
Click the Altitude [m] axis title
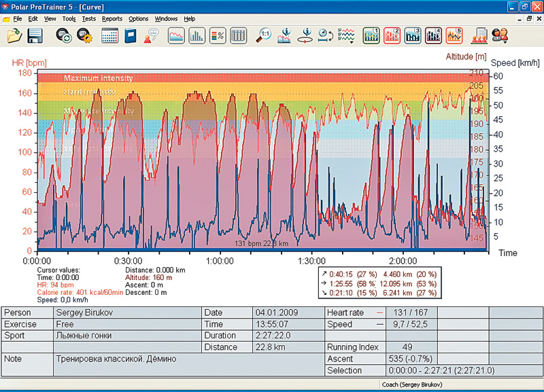(x=466, y=56)
